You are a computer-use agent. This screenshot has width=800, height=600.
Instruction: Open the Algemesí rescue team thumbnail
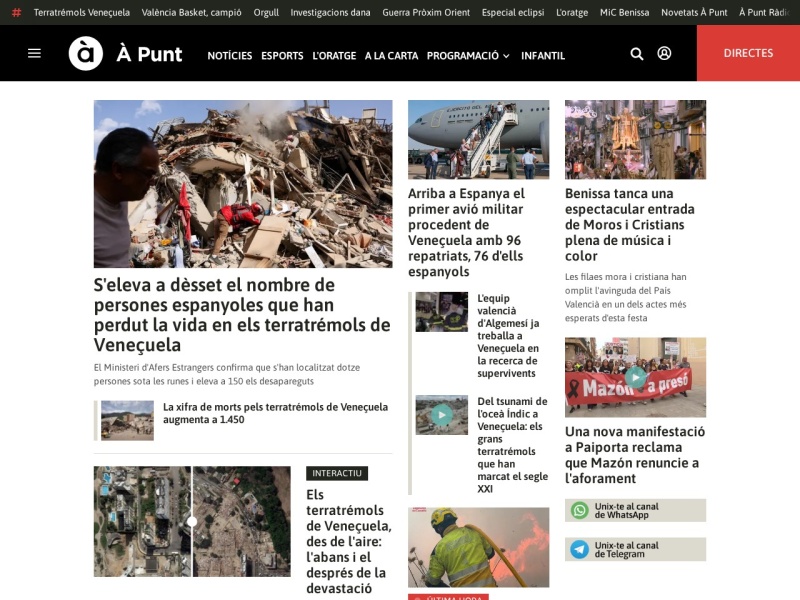coord(441,312)
